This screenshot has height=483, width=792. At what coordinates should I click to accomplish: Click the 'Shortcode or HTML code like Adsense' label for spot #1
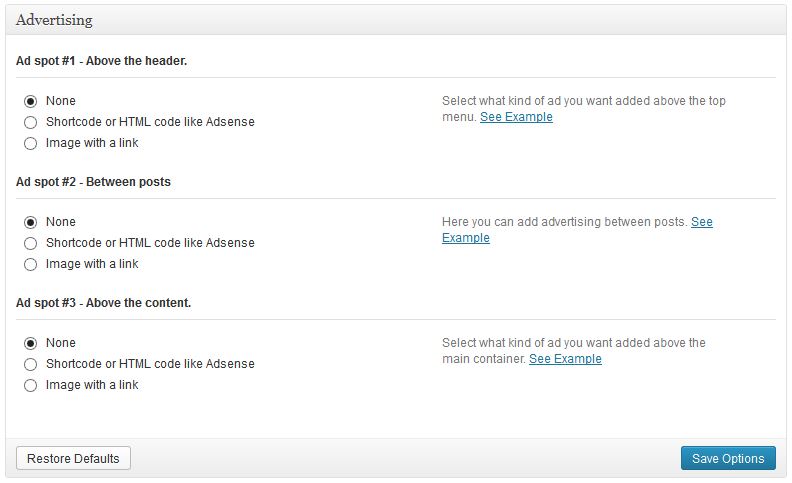150,122
